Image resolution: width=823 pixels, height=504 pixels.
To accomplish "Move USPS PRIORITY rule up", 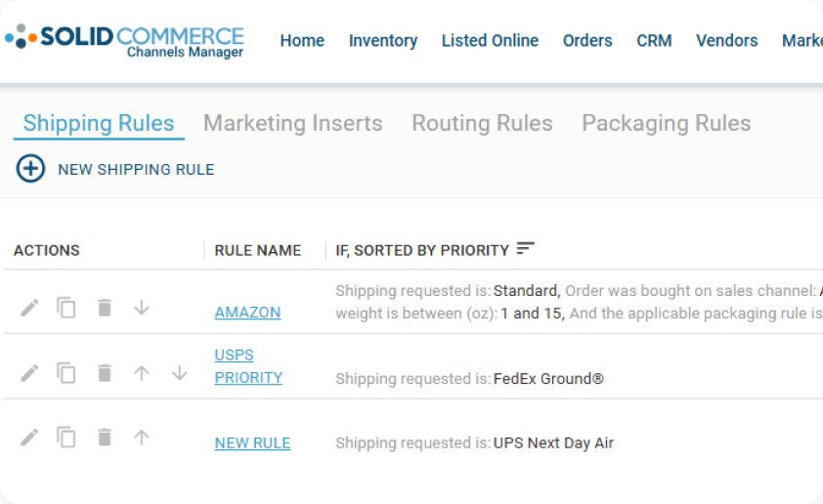I will (x=141, y=373).
